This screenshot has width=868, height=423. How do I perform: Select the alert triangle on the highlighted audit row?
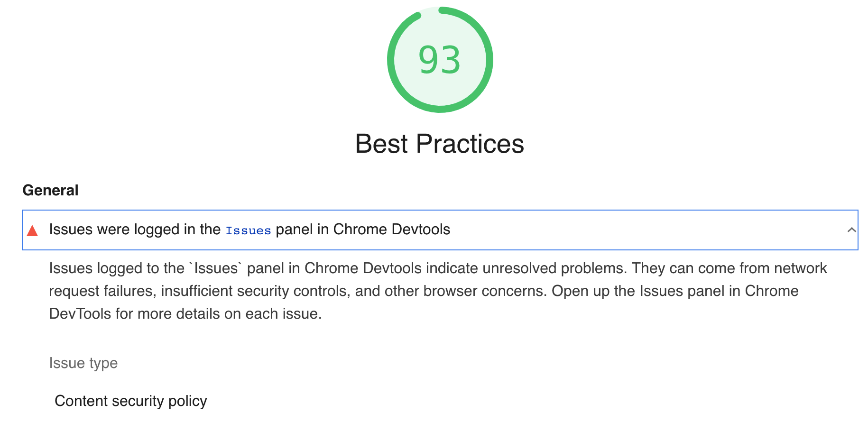(32, 231)
